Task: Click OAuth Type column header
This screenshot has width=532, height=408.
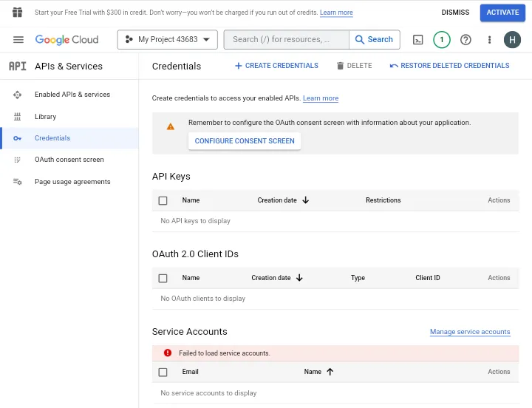Action: tap(358, 278)
